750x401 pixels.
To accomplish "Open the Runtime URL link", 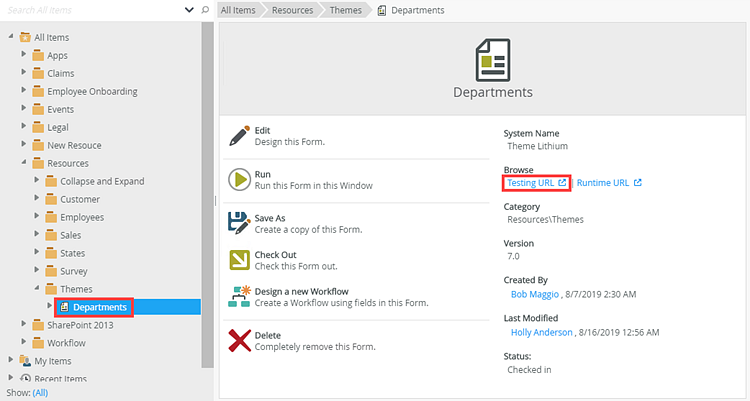I will (603, 183).
